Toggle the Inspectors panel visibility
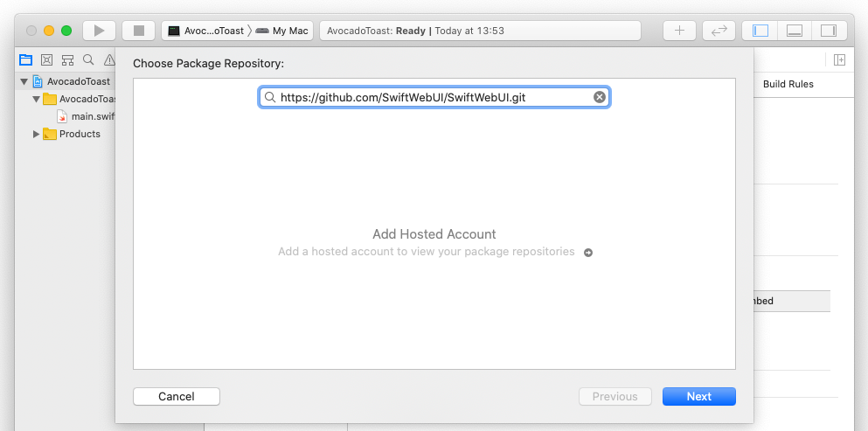This screenshot has width=868, height=431. tap(829, 31)
